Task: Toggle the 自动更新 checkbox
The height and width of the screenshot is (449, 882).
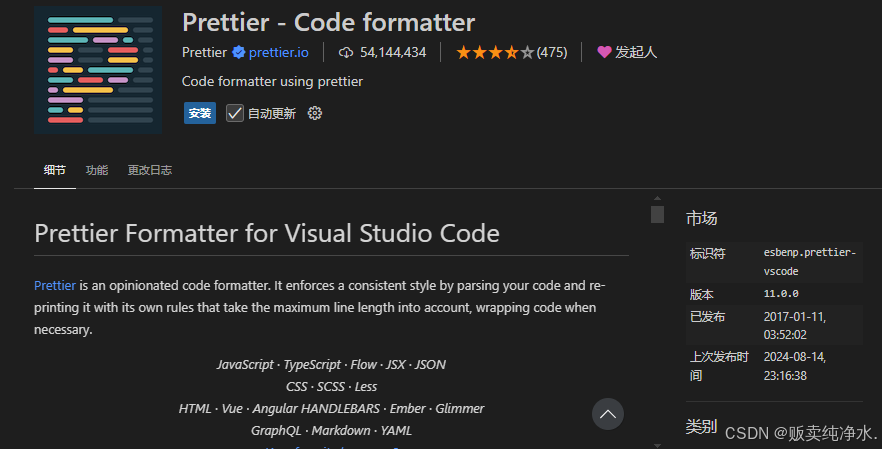Action: pos(235,113)
